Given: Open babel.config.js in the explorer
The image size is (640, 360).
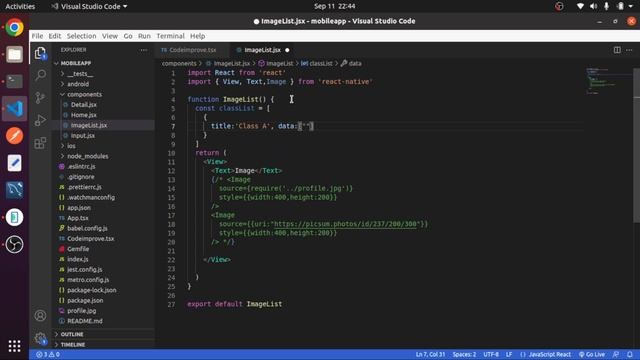Looking at the screenshot, I should (87, 228).
